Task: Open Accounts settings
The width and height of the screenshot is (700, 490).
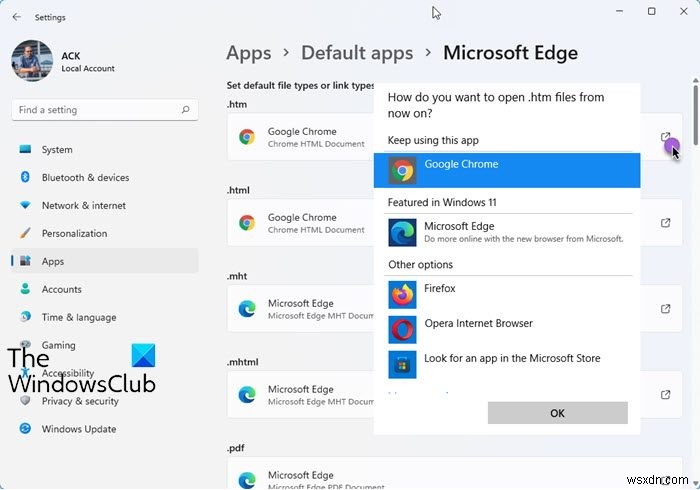Action: tap(105, 289)
